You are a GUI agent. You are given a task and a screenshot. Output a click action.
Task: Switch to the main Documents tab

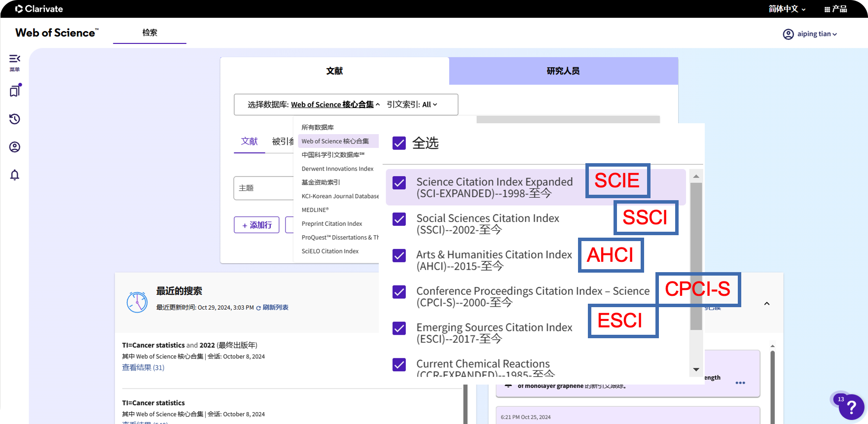tap(334, 71)
